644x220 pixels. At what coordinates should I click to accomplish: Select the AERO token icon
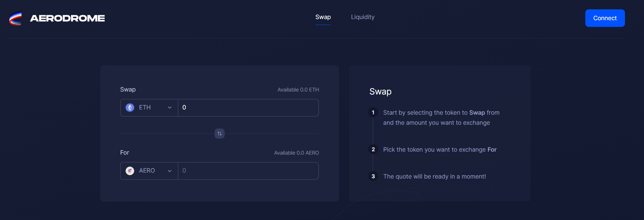pyautogui.click(x=130, y=170)
